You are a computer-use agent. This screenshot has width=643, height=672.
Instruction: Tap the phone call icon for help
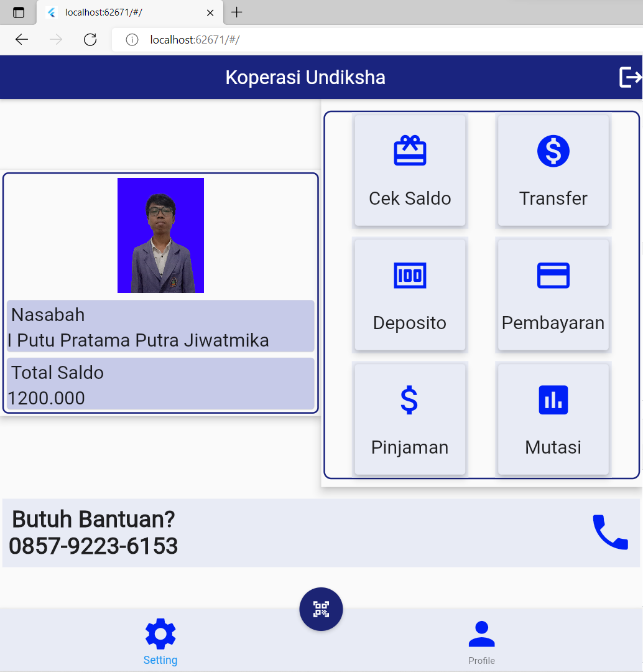(610, 533)
